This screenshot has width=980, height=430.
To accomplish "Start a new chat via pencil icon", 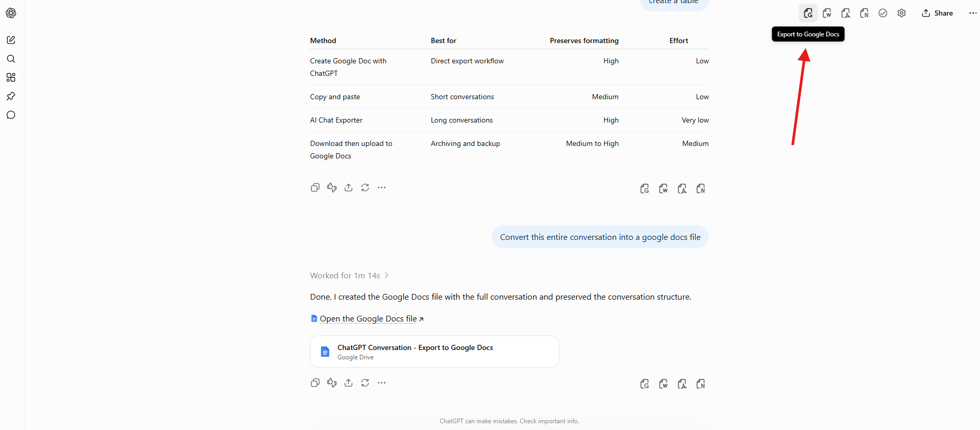I will (11, 40).
